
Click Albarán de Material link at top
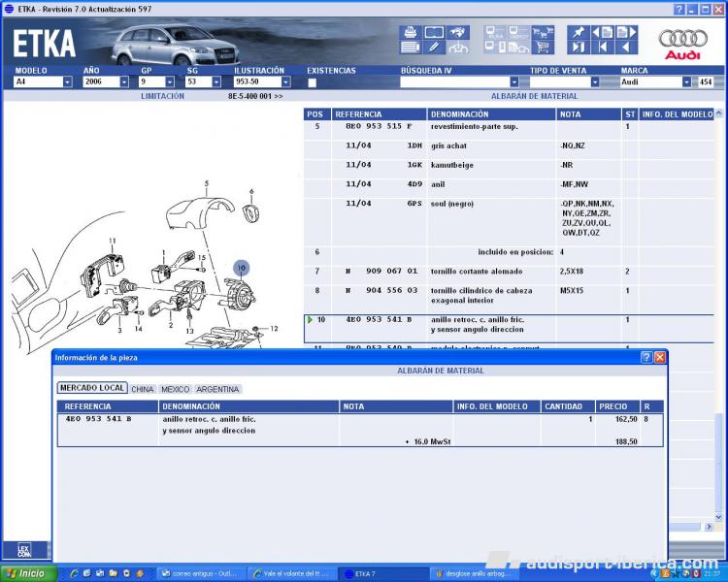coord(535,96)
